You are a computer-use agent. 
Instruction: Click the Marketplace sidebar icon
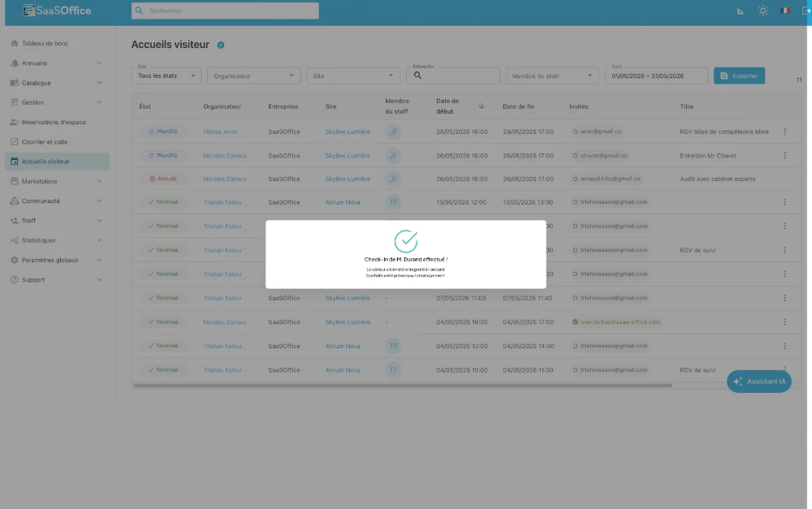15,181
